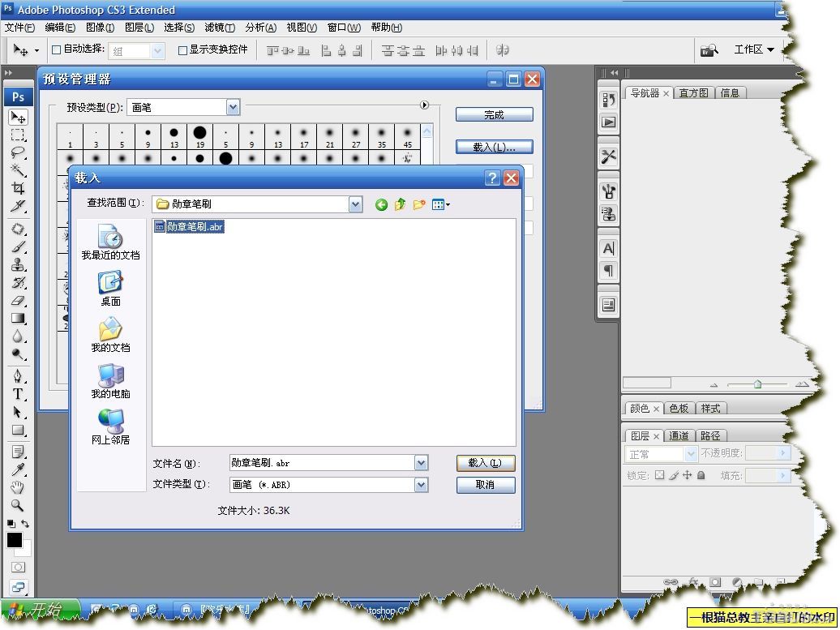Select the Slice tool

[x=18, y=205]
